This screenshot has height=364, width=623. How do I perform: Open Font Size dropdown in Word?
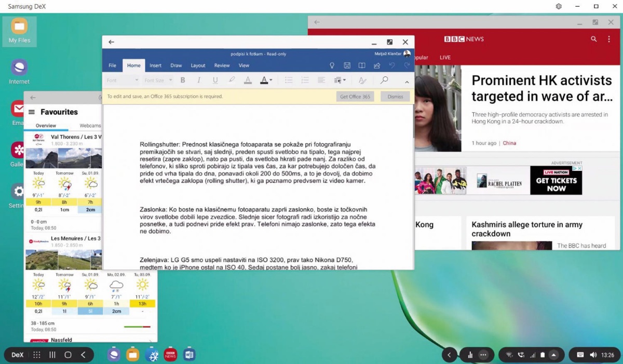click(x=158, y=80)
